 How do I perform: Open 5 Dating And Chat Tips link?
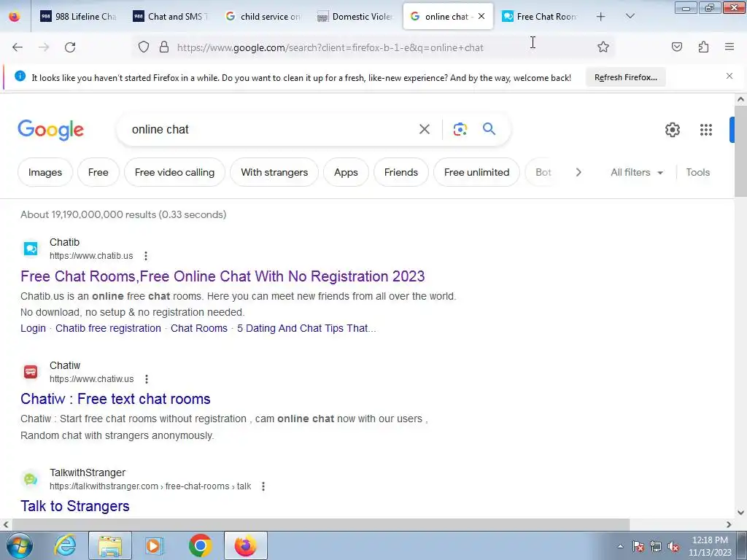coord(306,328)
